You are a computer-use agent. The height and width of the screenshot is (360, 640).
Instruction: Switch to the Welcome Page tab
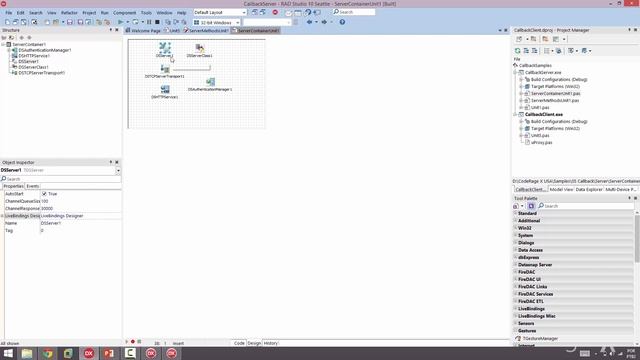pos(143,31)
